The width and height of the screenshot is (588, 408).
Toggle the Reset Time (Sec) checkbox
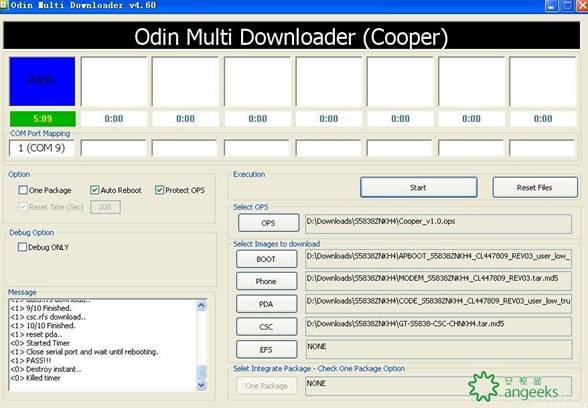[x=23, y=207]
